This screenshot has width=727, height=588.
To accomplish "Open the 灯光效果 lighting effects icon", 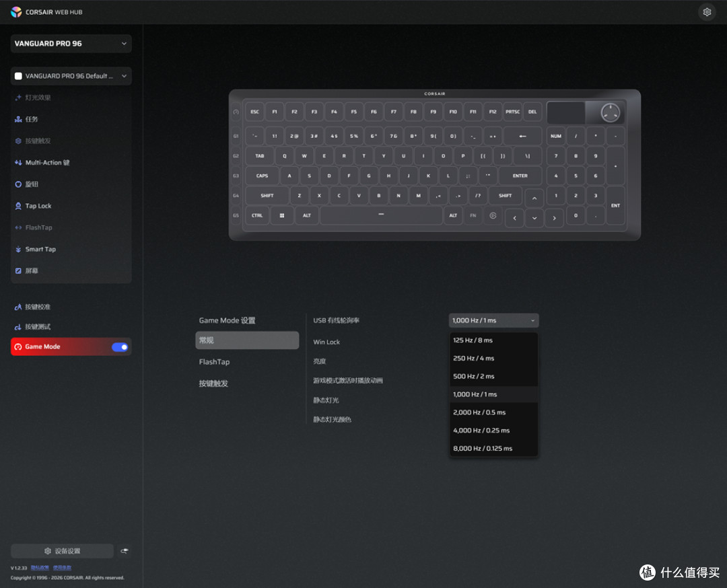I will (18, 98).
